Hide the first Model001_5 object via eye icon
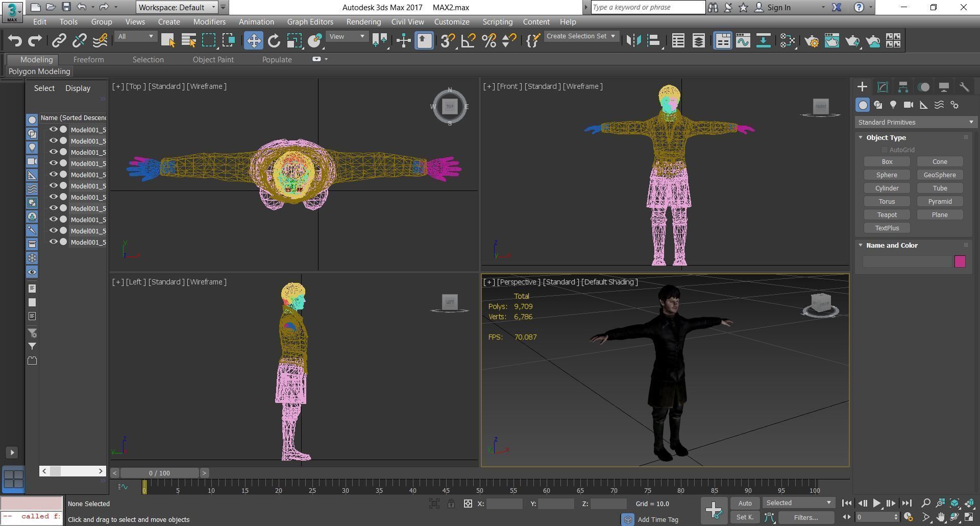The height and width of the screenshot is (526, 980). (x=53, y=130)
